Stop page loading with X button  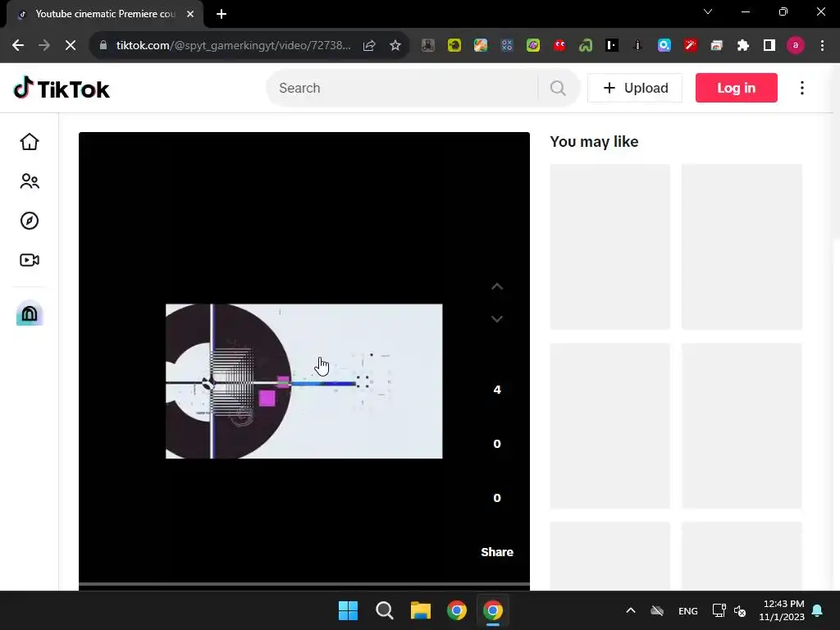[71, 46]
